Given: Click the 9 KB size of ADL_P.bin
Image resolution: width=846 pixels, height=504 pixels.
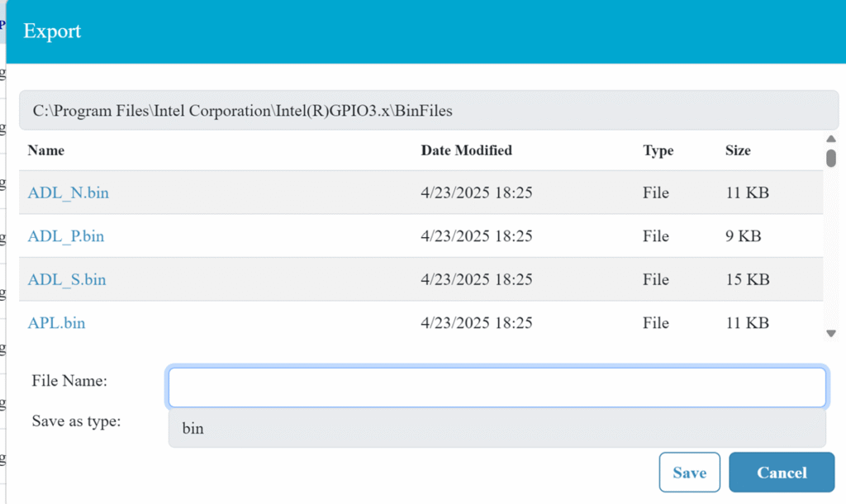Looking at the screenshot, I should point(743,235).
